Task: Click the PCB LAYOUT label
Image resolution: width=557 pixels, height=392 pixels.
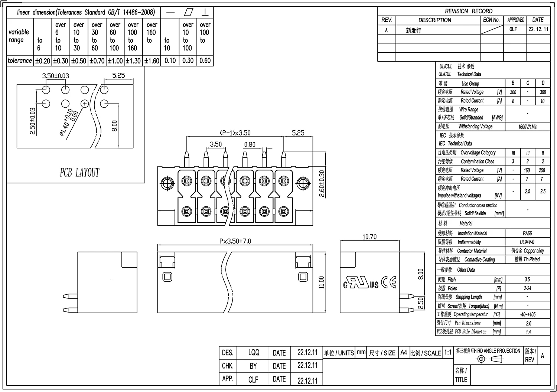Action: click(79, 172)
